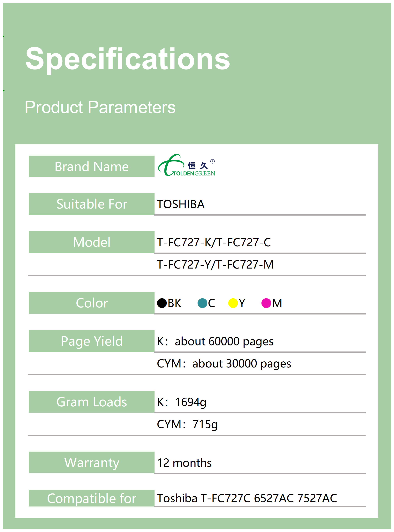Click the Specifications heading
This screenshot has width=394, height=532.
(128, 59)
